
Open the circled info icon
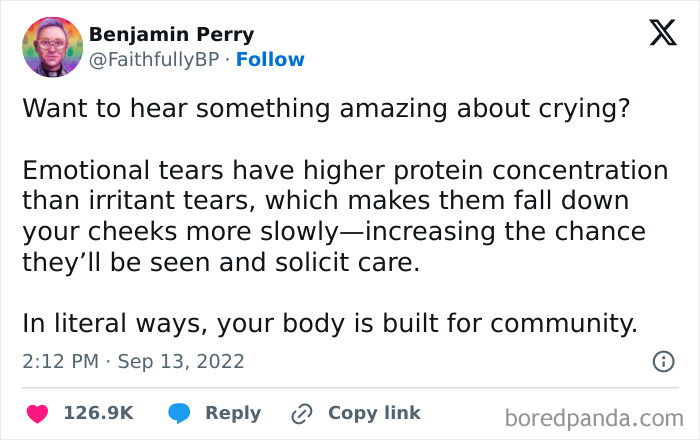click(663, 361)
